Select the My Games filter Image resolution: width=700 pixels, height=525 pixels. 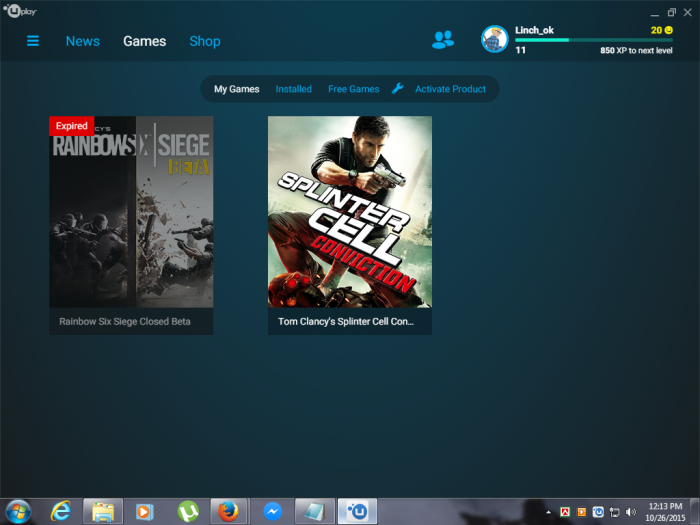click(237, 89)
